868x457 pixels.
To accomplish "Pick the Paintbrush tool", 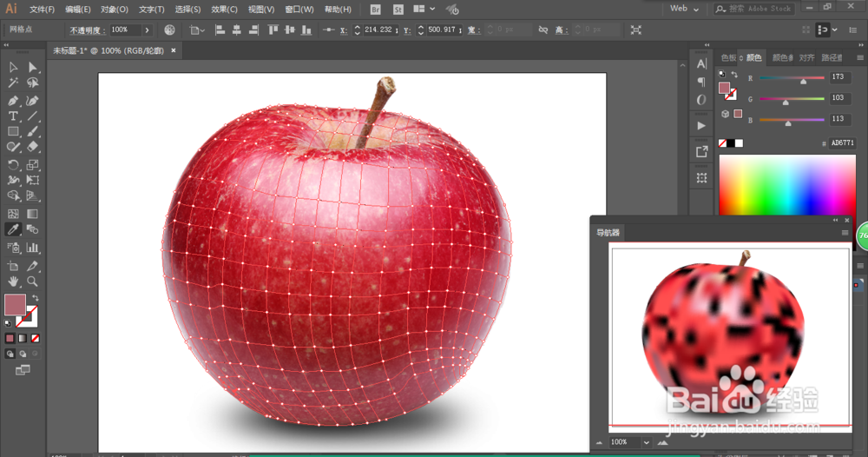I will [x=33, y=132].
